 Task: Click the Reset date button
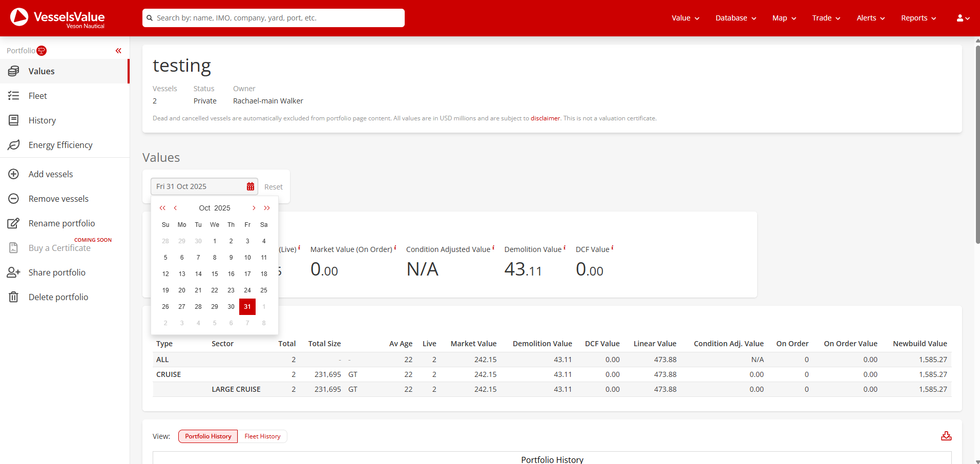click(x=273, y=187)
